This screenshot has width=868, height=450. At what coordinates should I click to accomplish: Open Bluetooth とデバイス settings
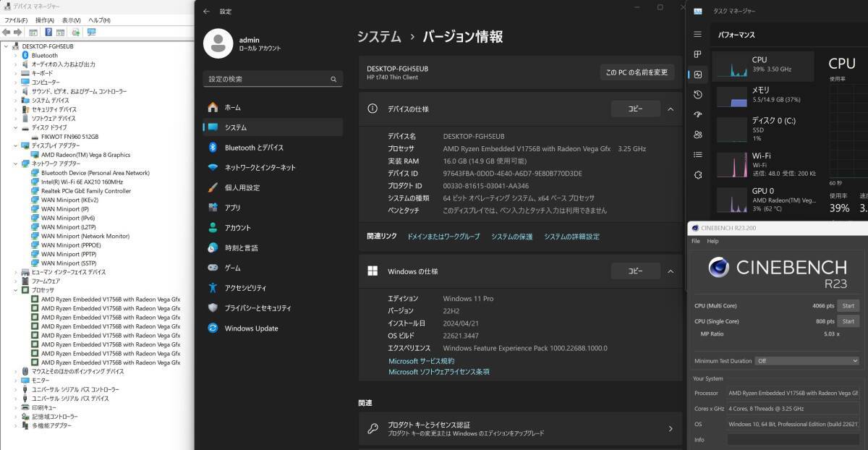coord(273,148)
